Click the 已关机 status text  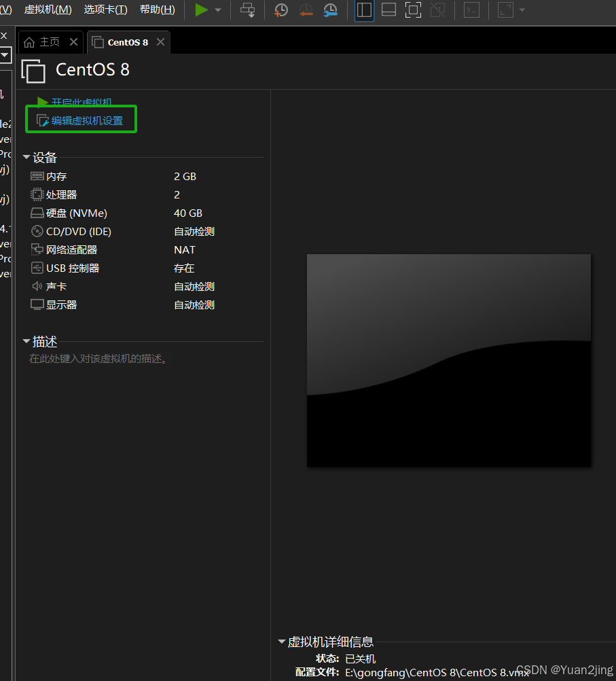click(x=361, y=659)
